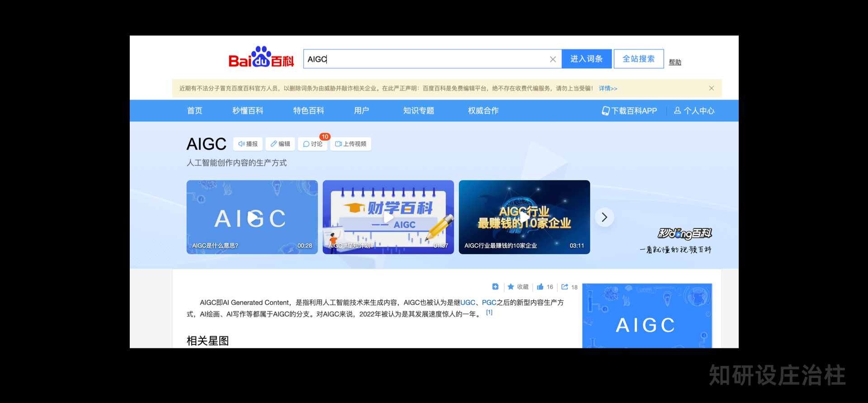Click 下载百科APP phone icon link
868x403 pixels.
[x=629, y=111]
